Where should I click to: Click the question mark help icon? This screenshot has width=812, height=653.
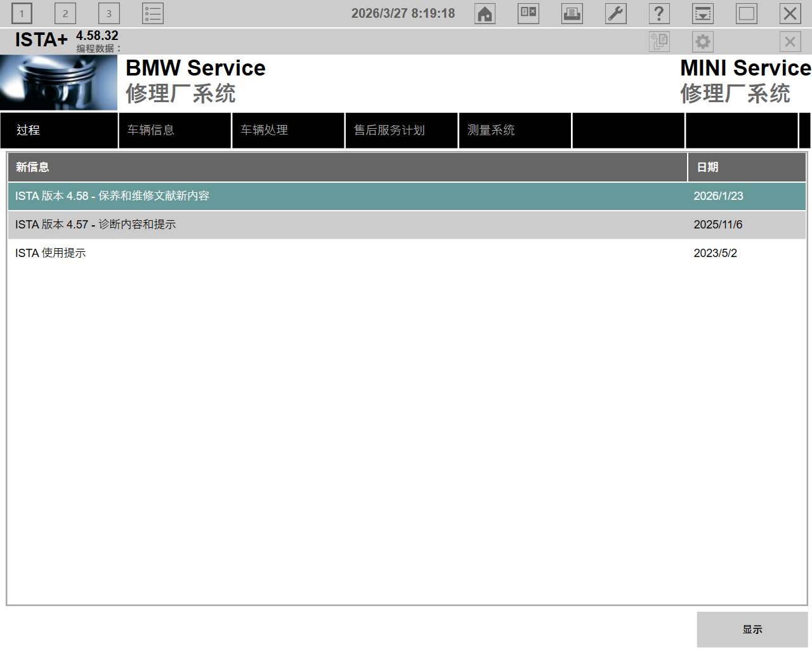659,13
